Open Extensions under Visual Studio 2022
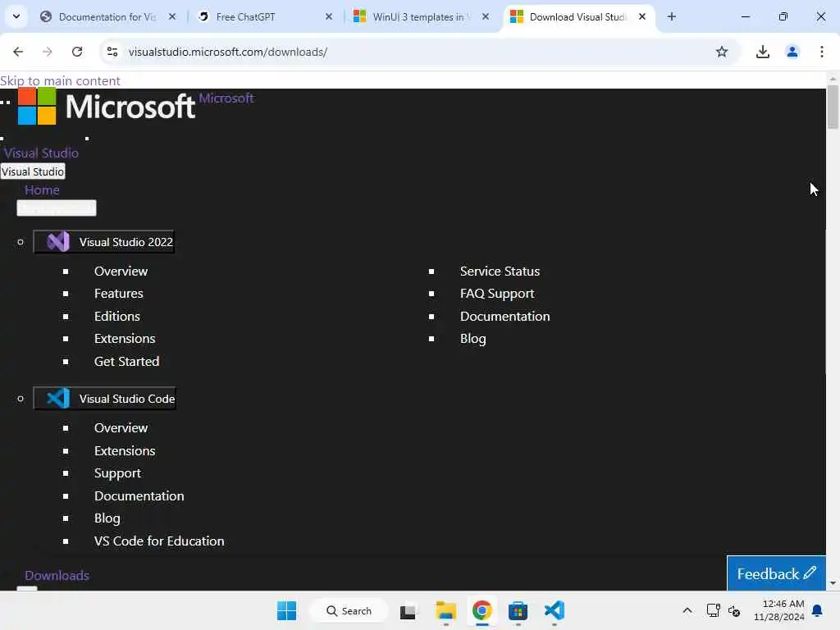Screen dimensions: 840x630 125,339
